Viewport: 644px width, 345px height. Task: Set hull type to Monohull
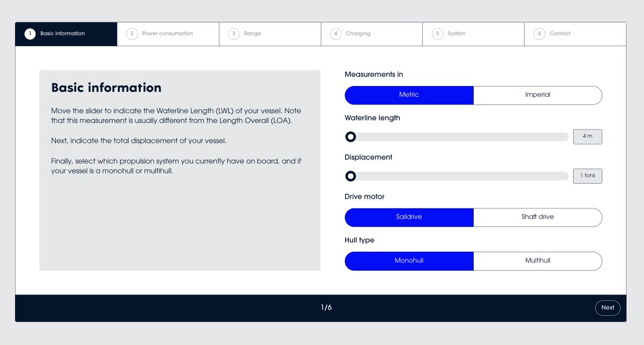[x=409, y=261]
